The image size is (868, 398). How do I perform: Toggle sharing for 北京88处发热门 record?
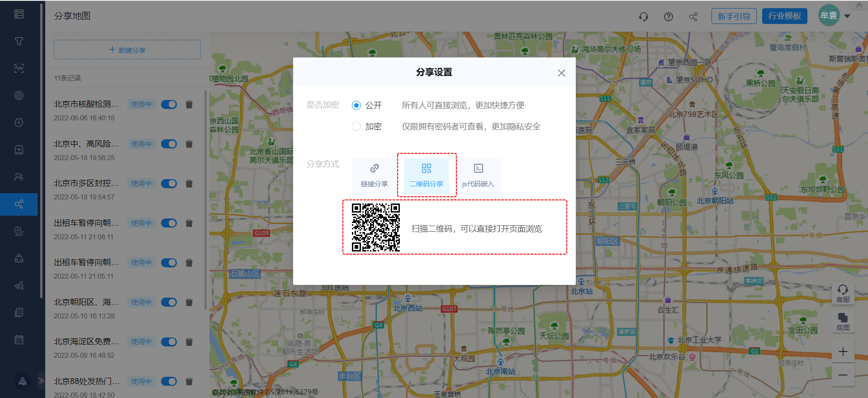[x=169, y=382]
